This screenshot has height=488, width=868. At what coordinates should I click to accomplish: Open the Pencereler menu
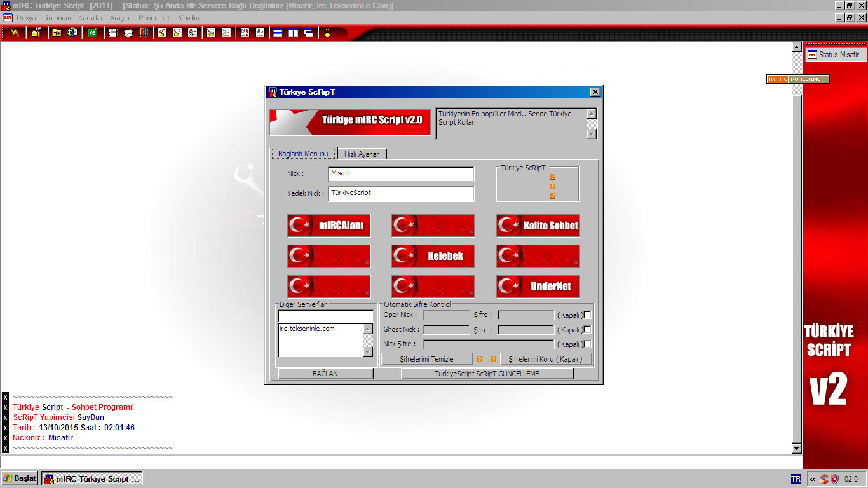click(155, 18)
